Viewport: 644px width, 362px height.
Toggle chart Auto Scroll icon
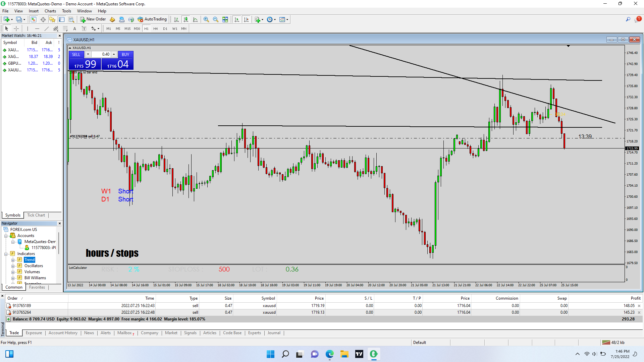click(237, 19)
